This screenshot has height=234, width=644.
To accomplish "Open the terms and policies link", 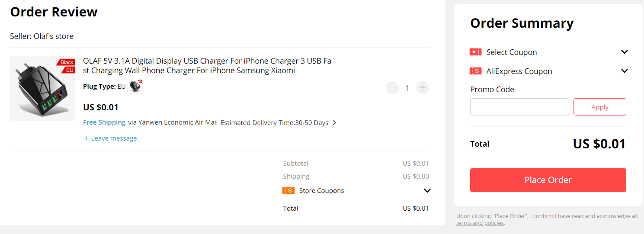I will [480, 223].
